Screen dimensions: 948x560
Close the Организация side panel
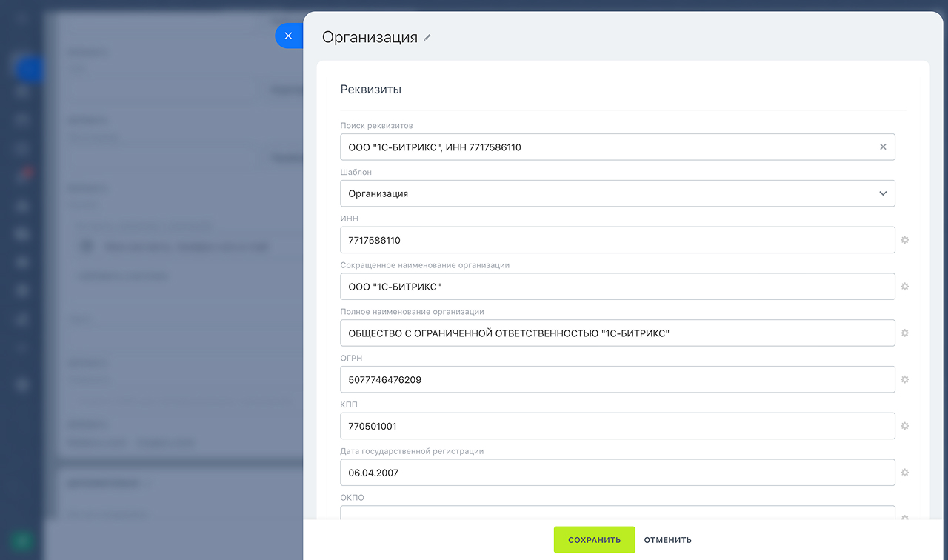[x=288, y=36]
